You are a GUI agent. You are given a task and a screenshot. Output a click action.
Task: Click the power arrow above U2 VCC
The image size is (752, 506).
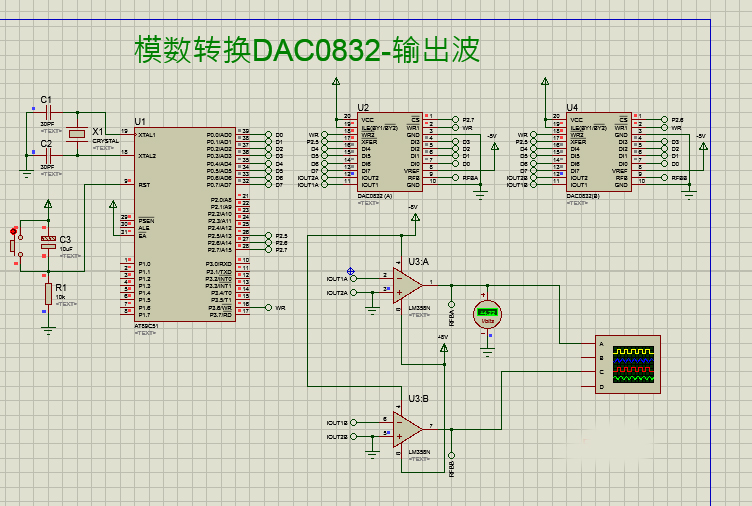336,82
